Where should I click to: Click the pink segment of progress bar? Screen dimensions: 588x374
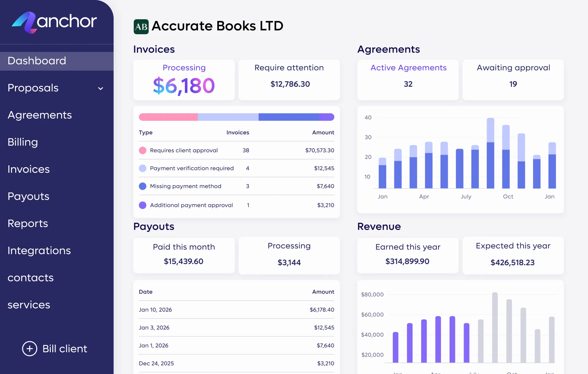coord(168,117)
